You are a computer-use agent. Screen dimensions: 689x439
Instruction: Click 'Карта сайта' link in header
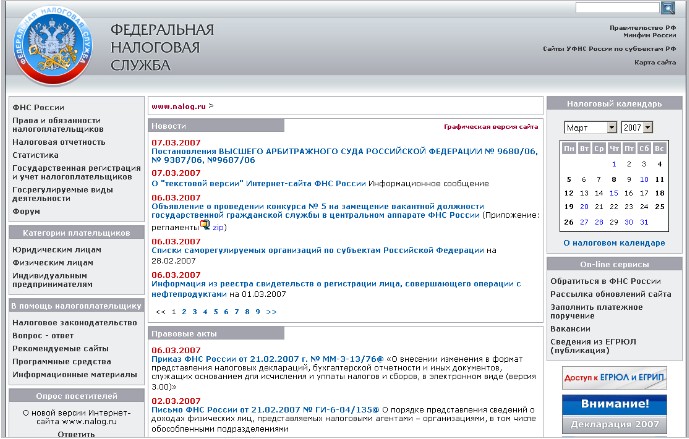(655, 63)
